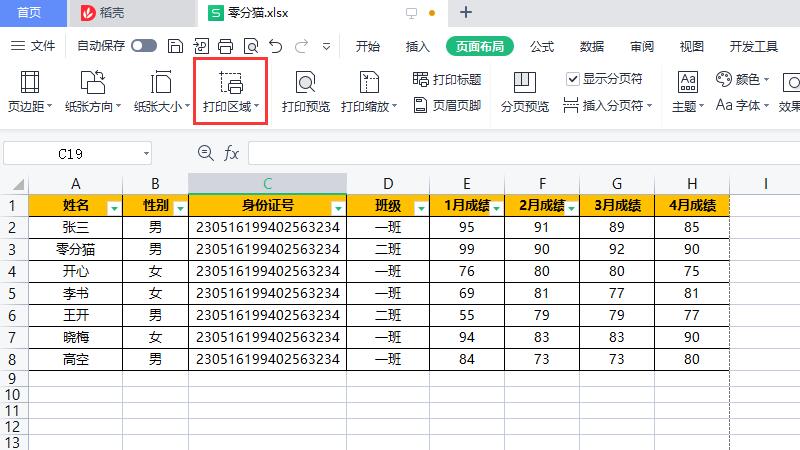Open the Page Margins (页边距) tool
This screenshot has height=450, width=800.
30,91
